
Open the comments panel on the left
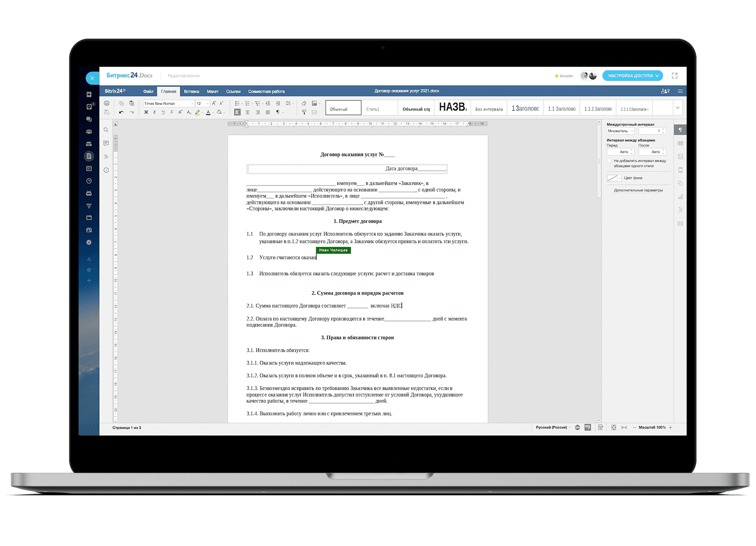point(106,143)
